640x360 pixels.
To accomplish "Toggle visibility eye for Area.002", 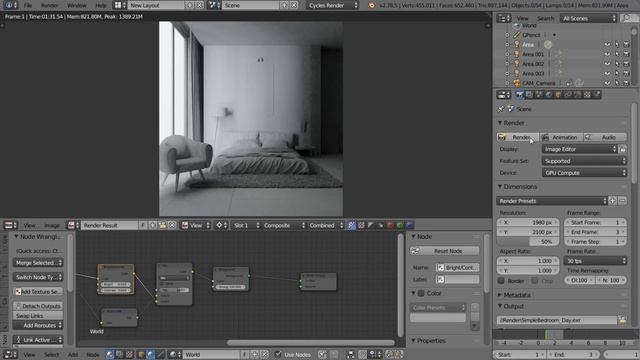I will tap(607, 64).
